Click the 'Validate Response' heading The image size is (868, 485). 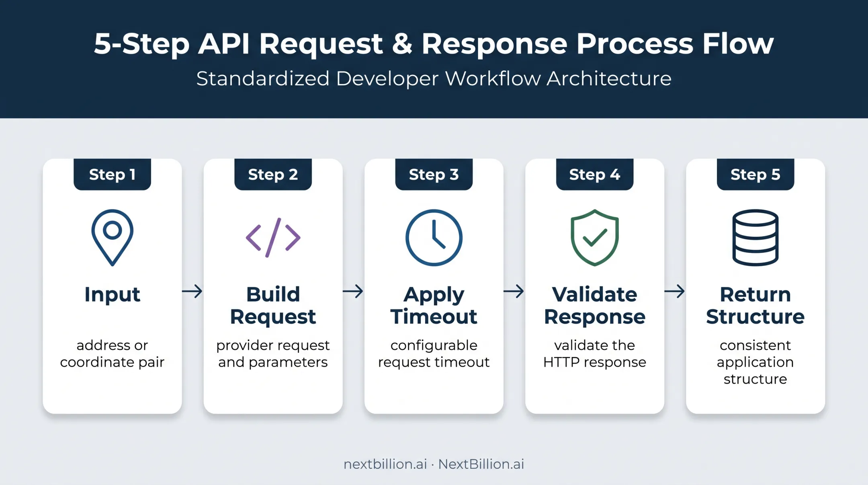pos(595,305)
